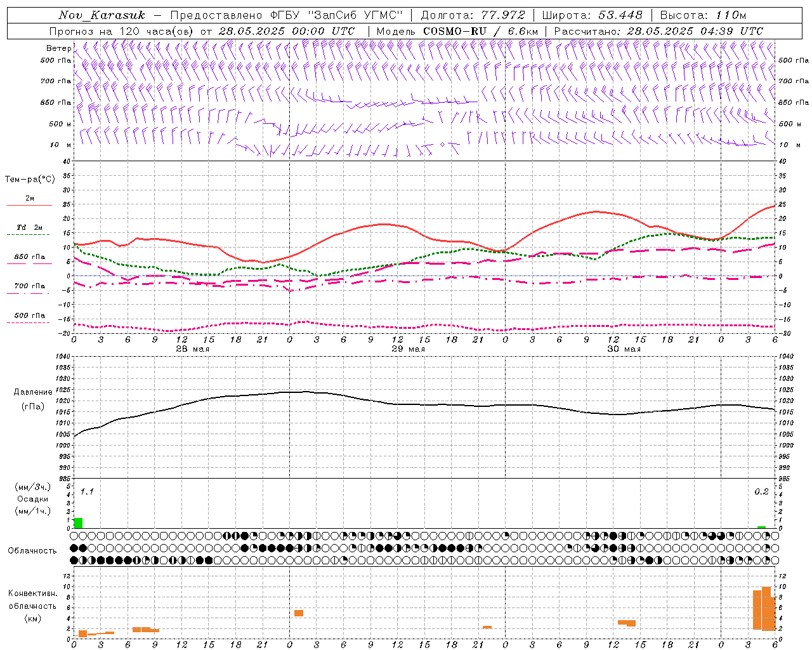Click the "700 гПа" temperature legend entry
Screen dimensions: 812x650
[30, 286]
